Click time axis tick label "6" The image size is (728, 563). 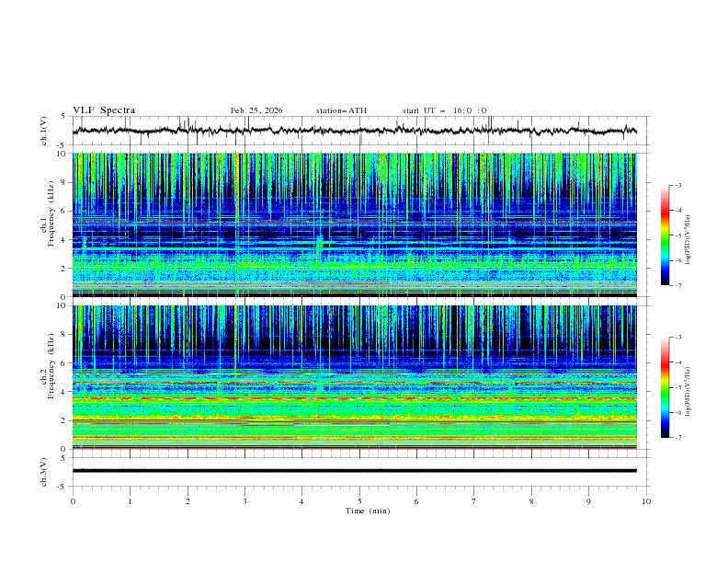click(x=416, y=501)
